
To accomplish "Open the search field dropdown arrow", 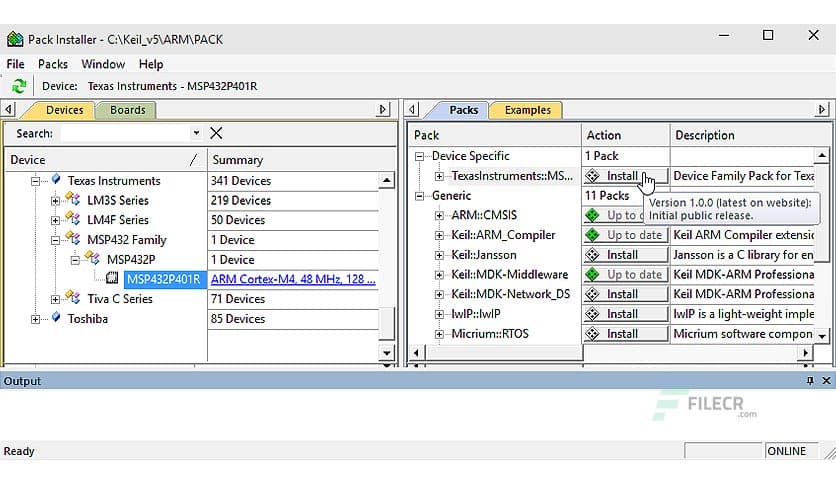I will [x=195, y=133].
